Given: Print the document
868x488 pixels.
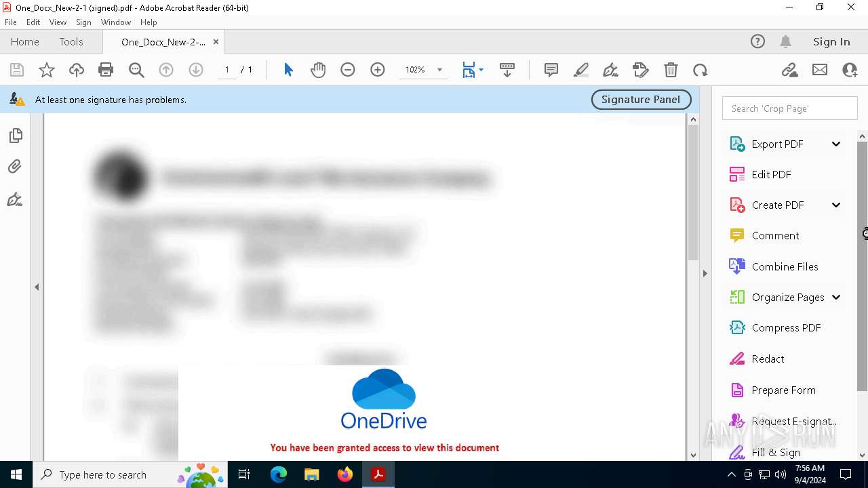Looking at the screenshot, I should coord(106,70).
